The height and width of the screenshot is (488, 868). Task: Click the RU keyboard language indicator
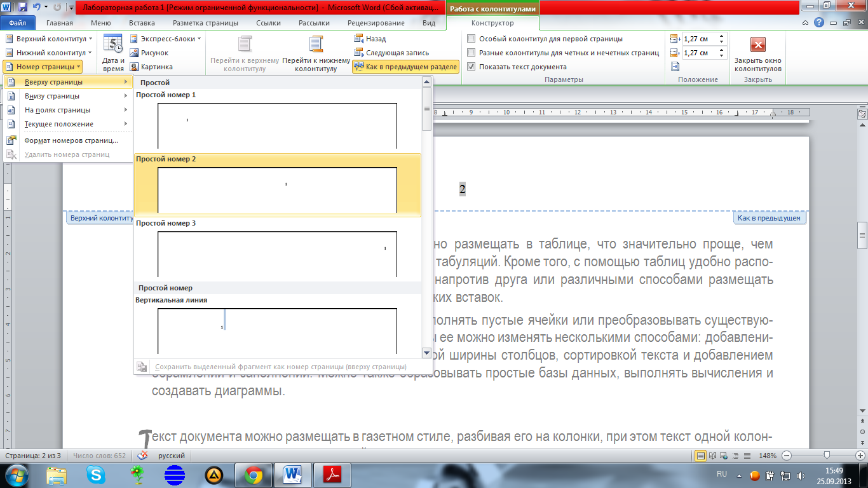pyautogui.click(x=722, y=474)
